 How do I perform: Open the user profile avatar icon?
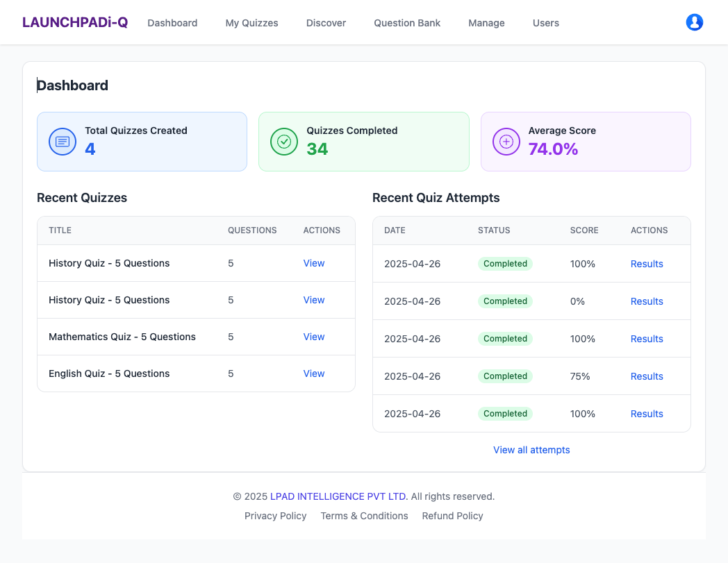[x=694, y=22]
